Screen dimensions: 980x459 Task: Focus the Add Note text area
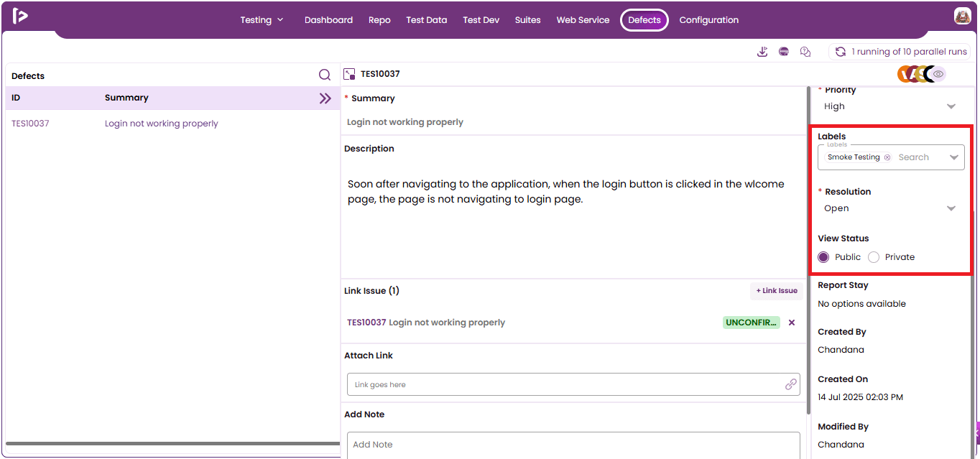click(573, 445)
